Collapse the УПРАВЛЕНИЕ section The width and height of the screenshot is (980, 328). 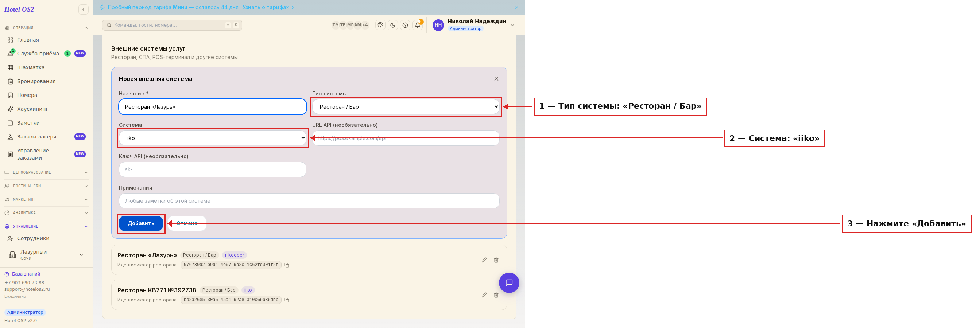click(x=46, y=227)
